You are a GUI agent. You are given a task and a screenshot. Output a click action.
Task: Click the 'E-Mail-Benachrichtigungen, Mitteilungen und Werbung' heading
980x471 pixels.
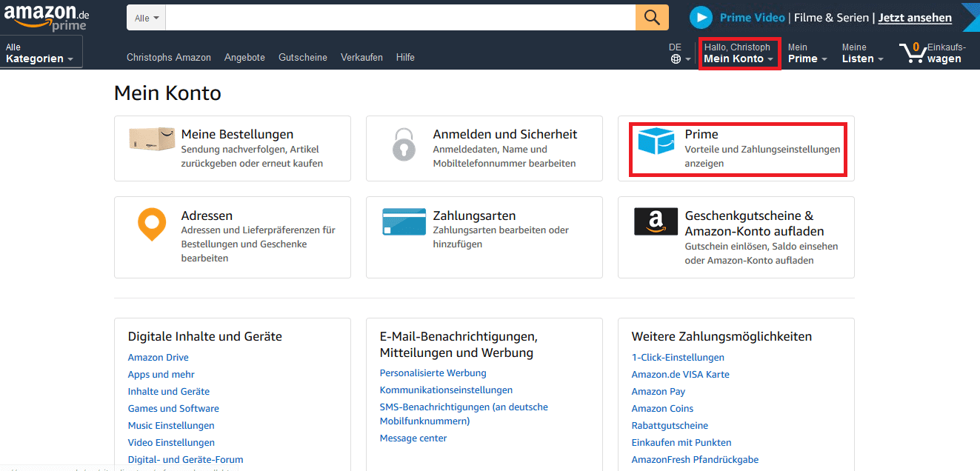point(459,344)
